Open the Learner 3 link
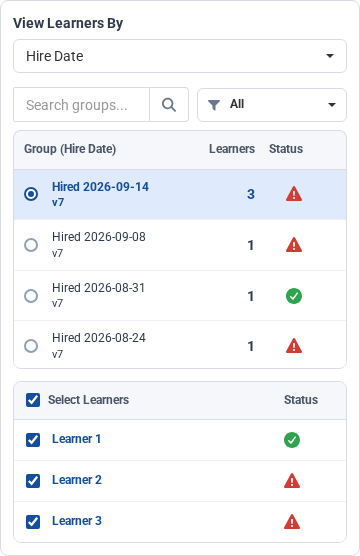360x556 pixels. coord(77,521)
